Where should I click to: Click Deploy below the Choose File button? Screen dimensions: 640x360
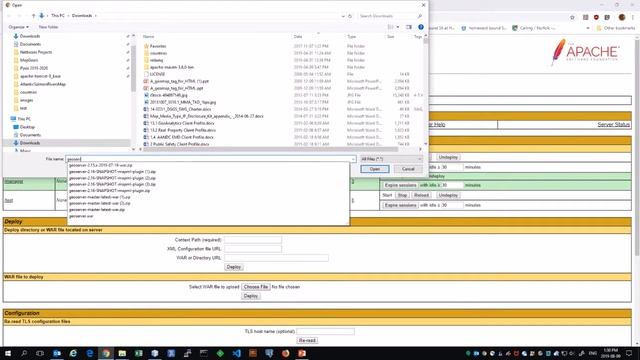coord(251,296)
